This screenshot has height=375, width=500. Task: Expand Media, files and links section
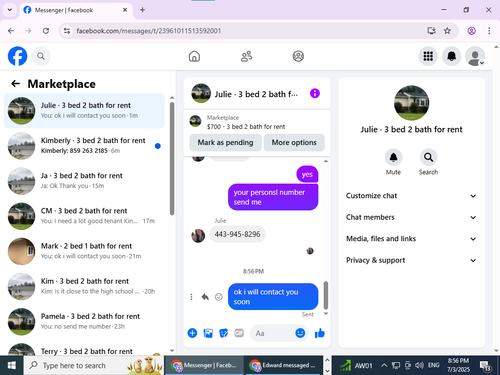(411, 239)
